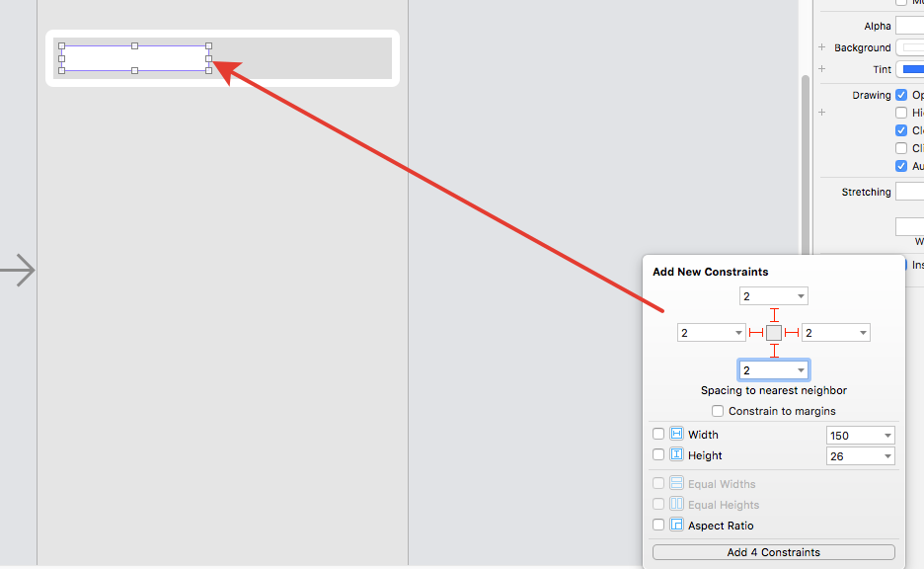Expand the Width value dropdown showing 150

pyautogui.click(x=887, y=436)
